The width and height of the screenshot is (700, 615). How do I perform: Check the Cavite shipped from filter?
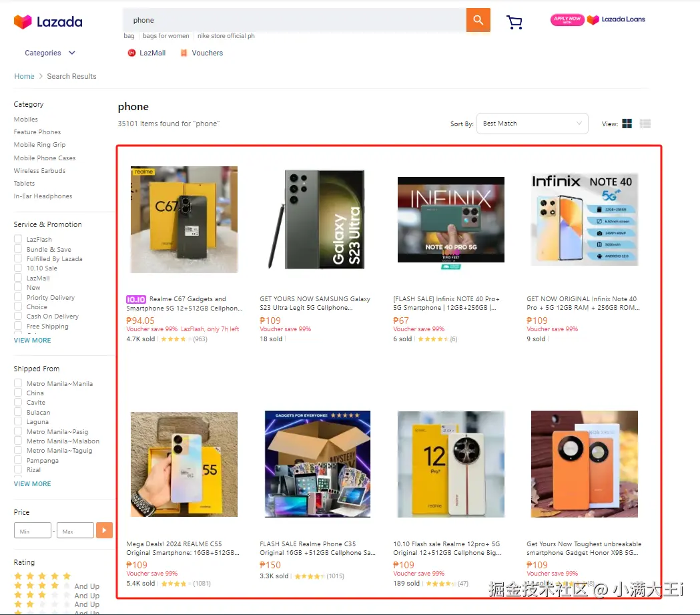pos(18,402)
